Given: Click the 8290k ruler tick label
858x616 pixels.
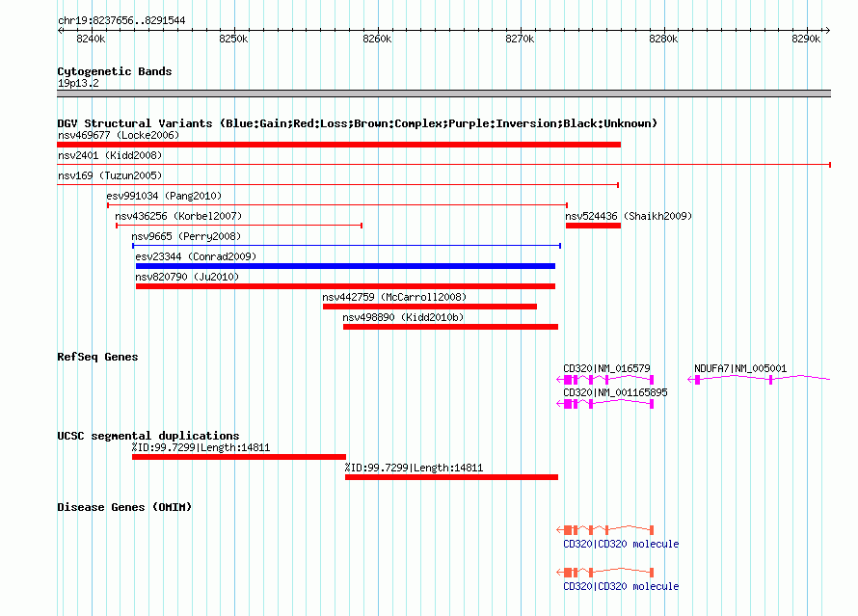Looking at the screenshot, I should pos(806,39).
